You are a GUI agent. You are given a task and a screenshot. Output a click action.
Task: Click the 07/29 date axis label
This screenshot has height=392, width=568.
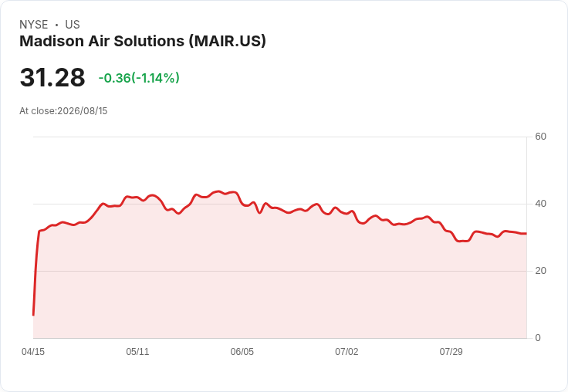[451, 352]
